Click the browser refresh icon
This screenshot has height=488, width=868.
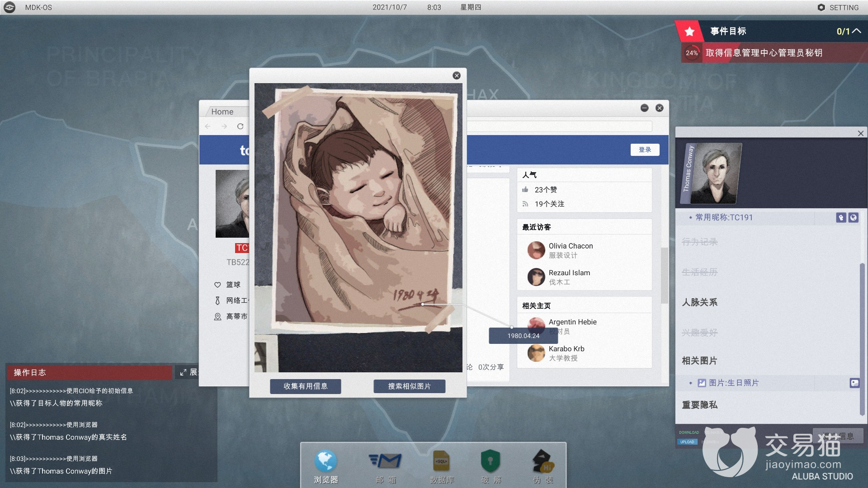point(241,127)
